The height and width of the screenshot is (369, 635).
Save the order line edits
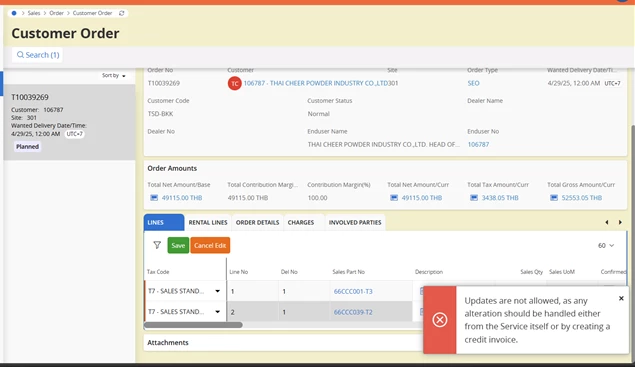[178, 245]
